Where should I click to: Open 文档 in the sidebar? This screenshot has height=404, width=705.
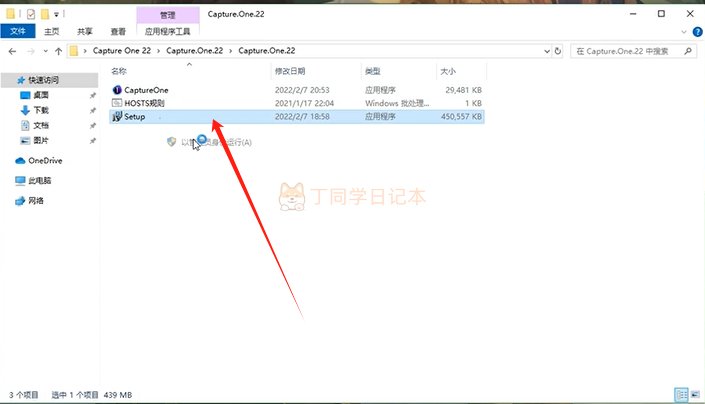tap(41, 125)
